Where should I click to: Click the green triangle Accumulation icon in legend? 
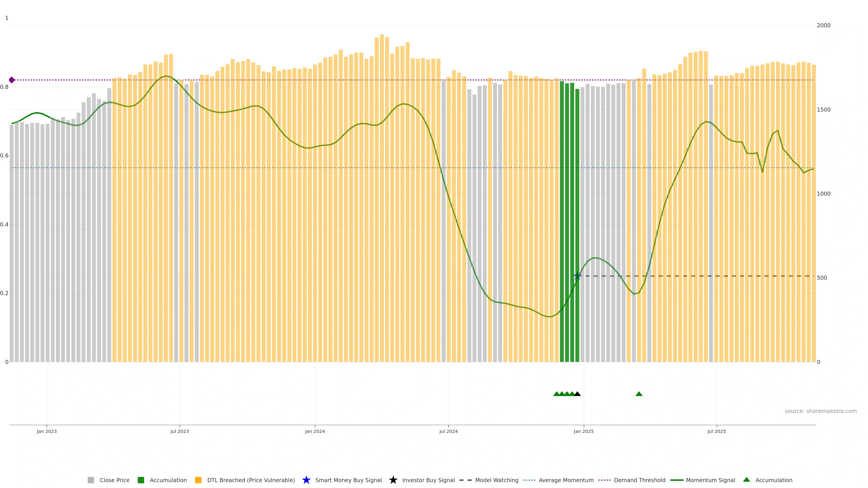pos(746,480)
